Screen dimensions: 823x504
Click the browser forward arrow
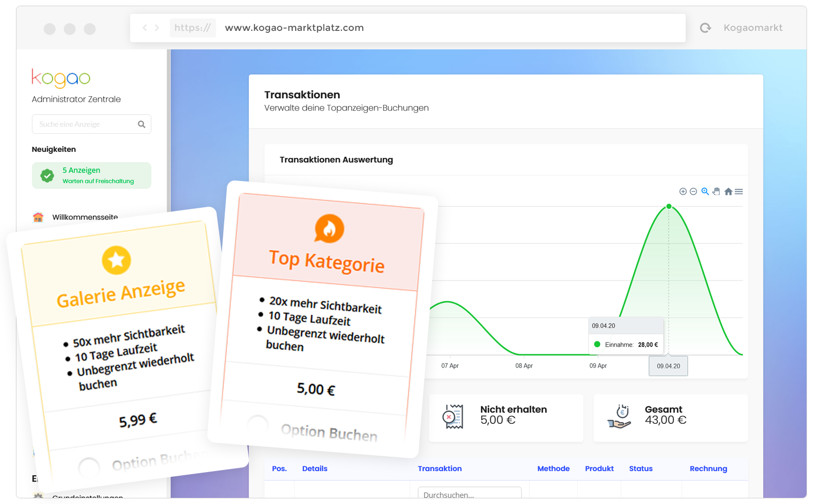[x=157, y=28]
